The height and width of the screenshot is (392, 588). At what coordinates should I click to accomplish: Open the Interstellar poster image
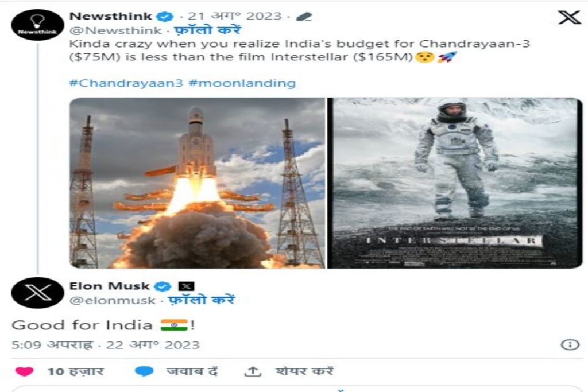click(x=455, y=183)
